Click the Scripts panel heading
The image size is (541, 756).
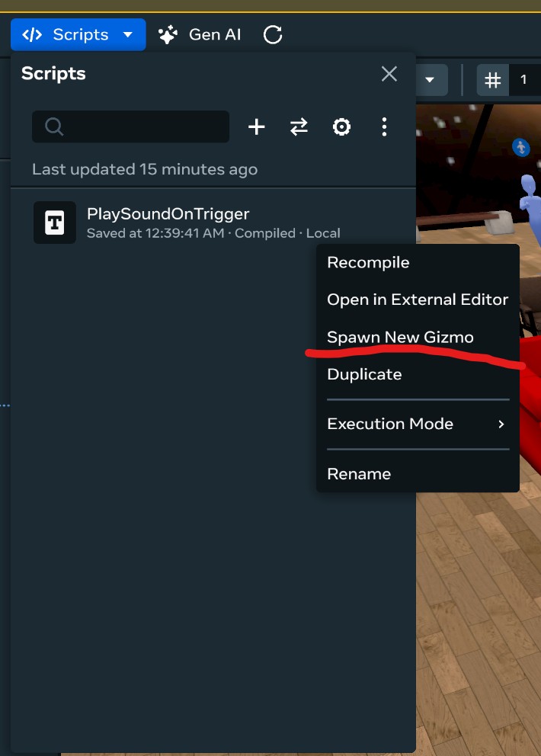click(x=53, y=74)
